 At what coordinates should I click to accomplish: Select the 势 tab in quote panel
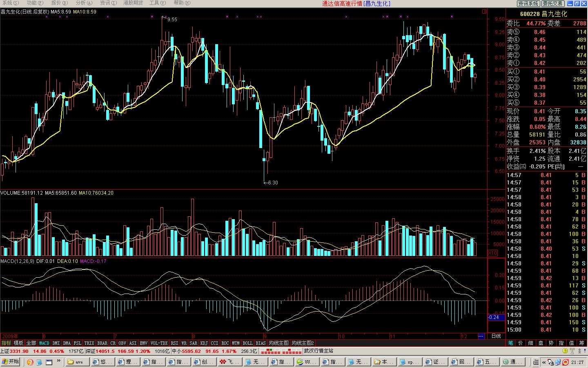point(551,343)
